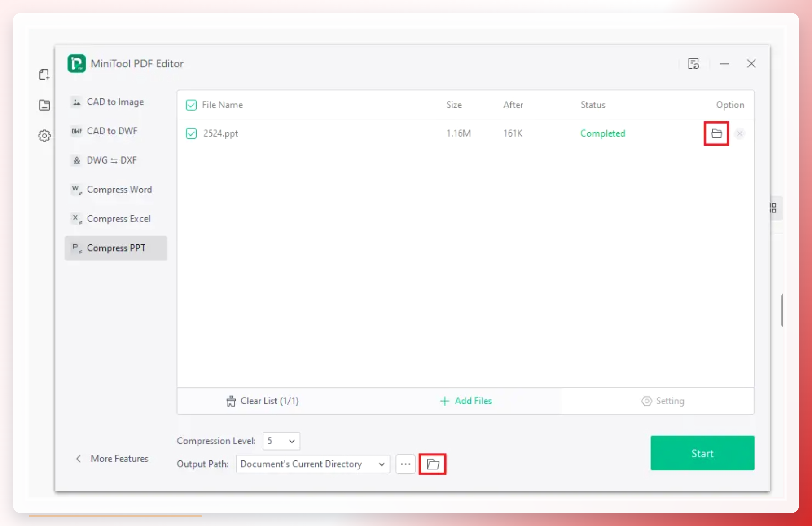Minimize the MiniTool PDF Editor window

click(724, 64)
